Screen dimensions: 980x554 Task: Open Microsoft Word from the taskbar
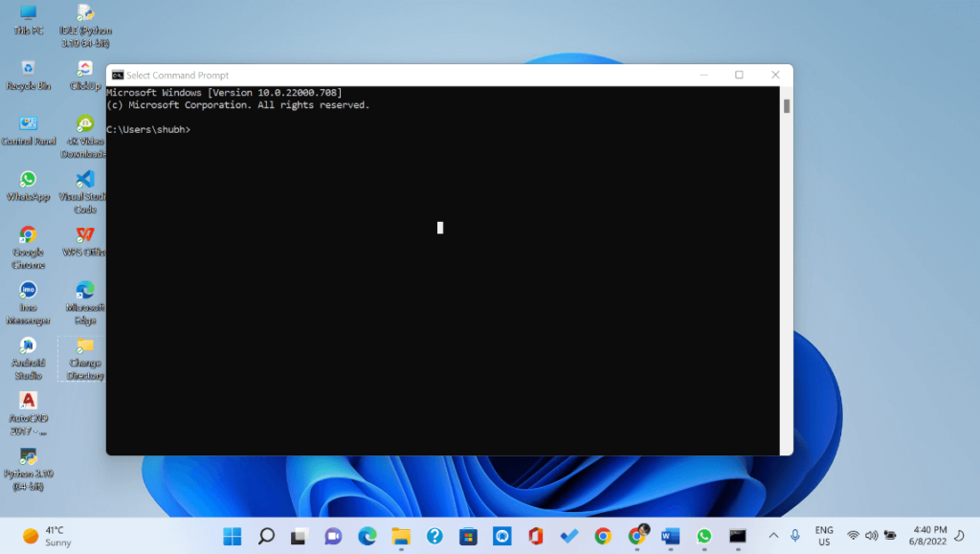pos(671,536)
